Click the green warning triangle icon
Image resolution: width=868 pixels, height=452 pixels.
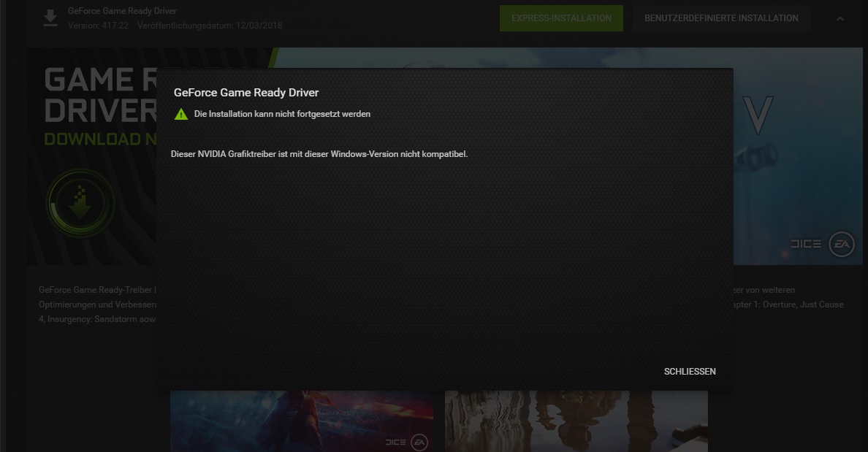point(181,114)
